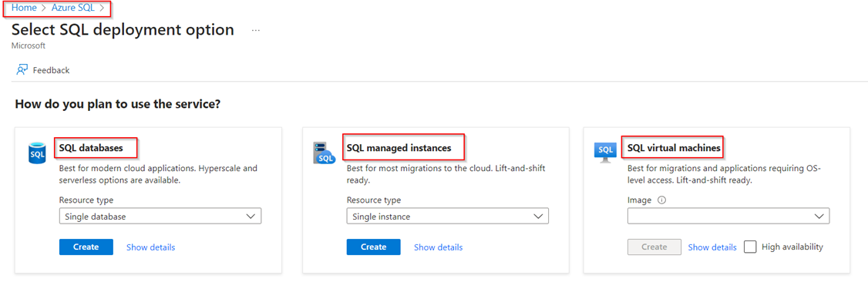
Task: Click Create under SQL managed instances
Action: click(x=374, y=247)
